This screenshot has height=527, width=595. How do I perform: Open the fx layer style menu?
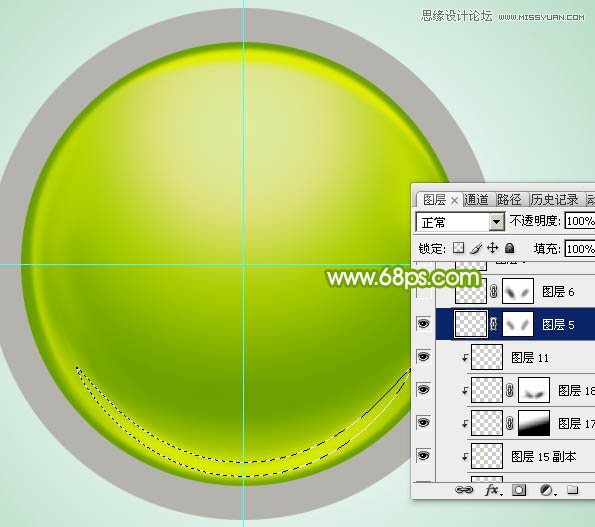point(493,490)
